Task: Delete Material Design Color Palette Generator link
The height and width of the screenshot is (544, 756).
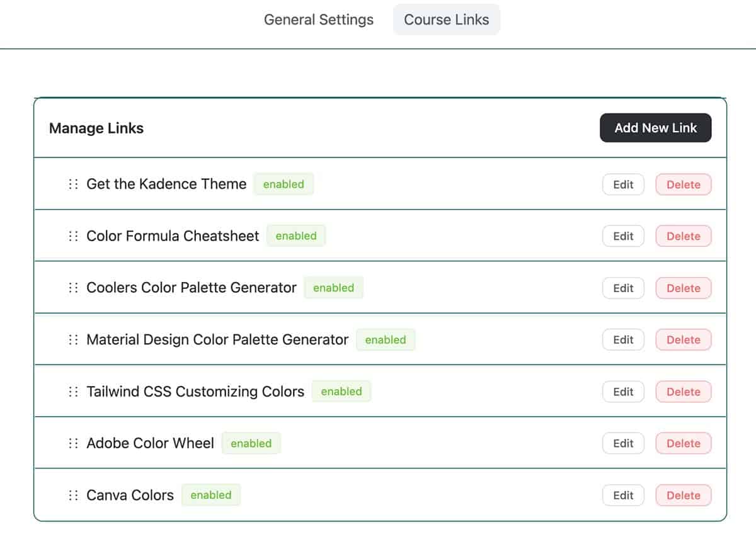Action: (684, 340)
